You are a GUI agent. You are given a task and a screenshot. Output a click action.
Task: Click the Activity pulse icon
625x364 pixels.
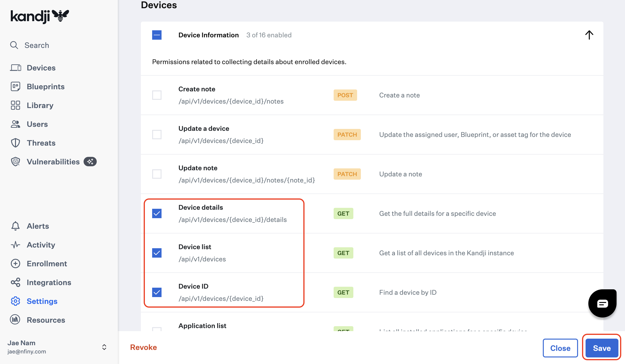pos(15,245)
